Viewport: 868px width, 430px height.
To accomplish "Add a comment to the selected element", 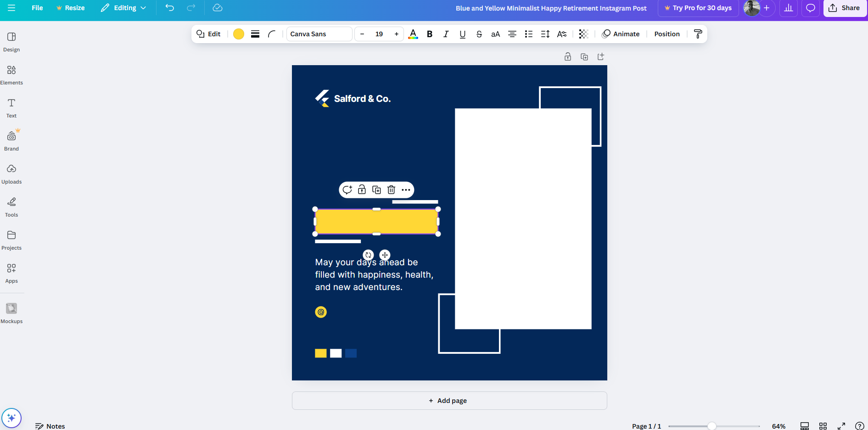I will (x=347, y=190).
